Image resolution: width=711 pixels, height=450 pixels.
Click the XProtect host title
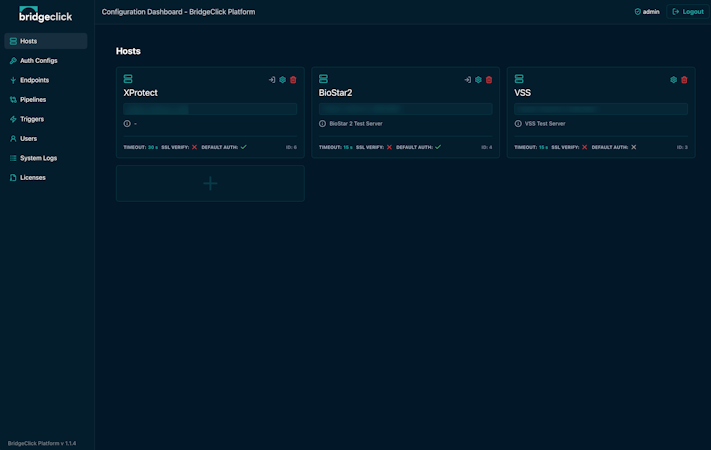click(141, 93)
